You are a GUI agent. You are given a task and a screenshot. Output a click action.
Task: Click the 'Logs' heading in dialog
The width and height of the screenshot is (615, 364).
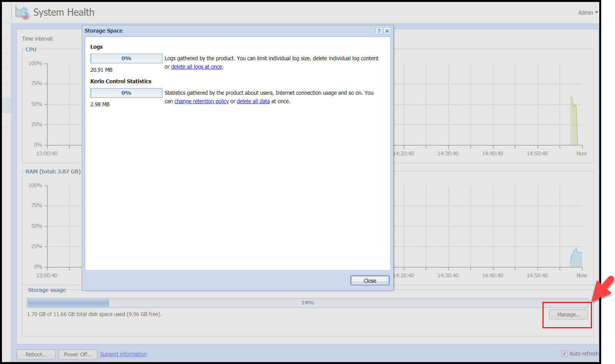click(96, 47)
